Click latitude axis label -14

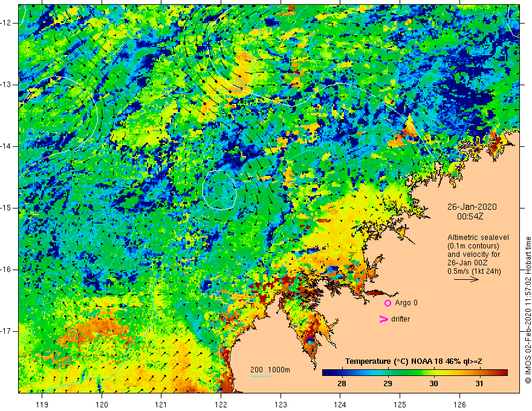coord(6,146)
